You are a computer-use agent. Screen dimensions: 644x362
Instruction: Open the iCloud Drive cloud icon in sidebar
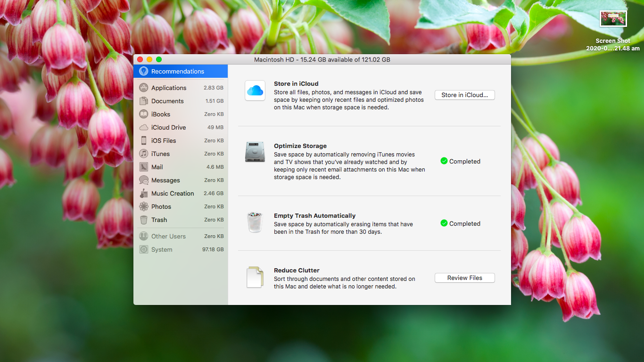point(144,127)
